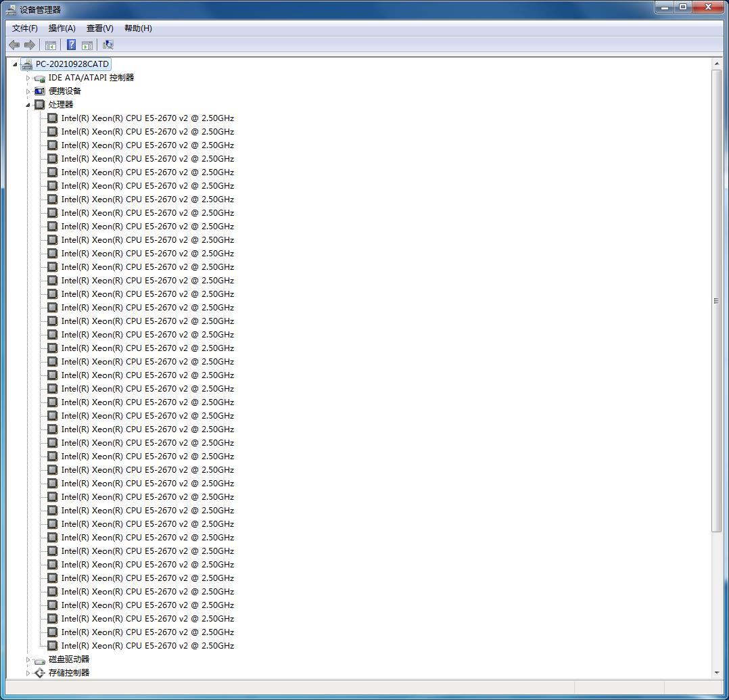Minimize the 设备管理器 window

pyautogui.click(x=665, y=7)
